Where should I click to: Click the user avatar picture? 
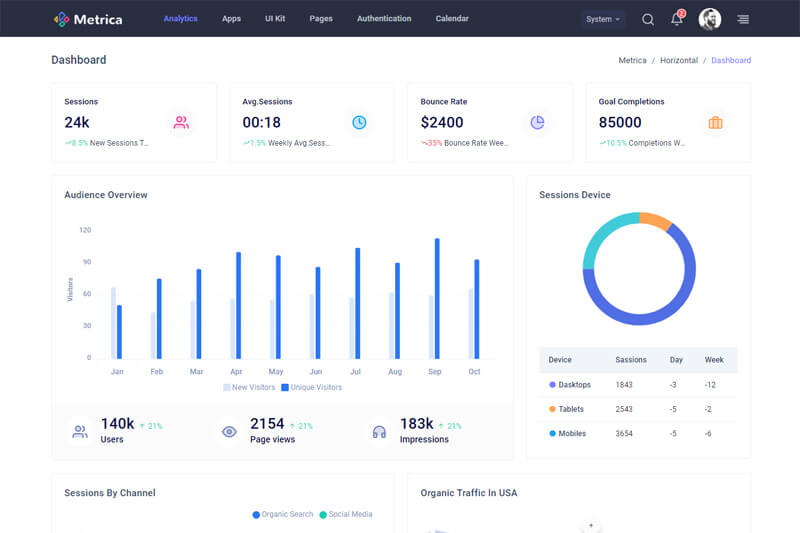710,19
